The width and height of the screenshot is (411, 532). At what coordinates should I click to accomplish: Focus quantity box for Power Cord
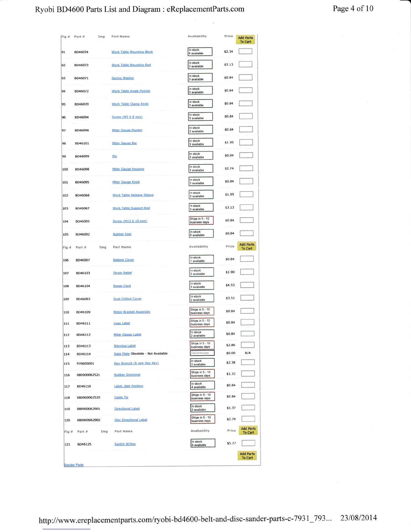247,285
